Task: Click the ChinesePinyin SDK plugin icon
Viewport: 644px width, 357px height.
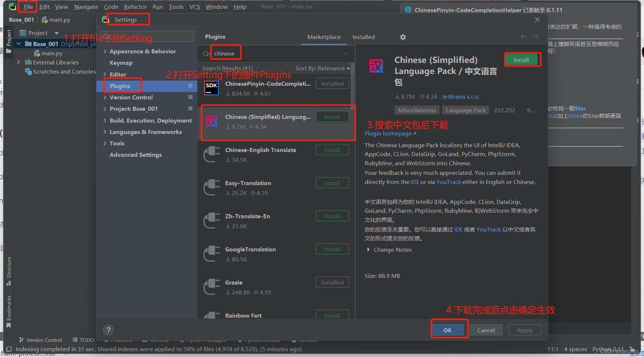Action: tap(211, 88)
